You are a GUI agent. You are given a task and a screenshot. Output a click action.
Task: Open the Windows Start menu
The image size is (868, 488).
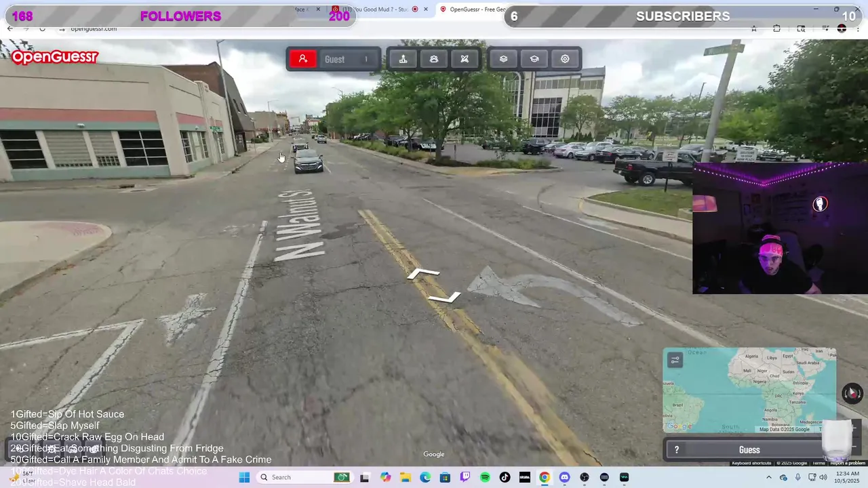click(x=244, y=477)
